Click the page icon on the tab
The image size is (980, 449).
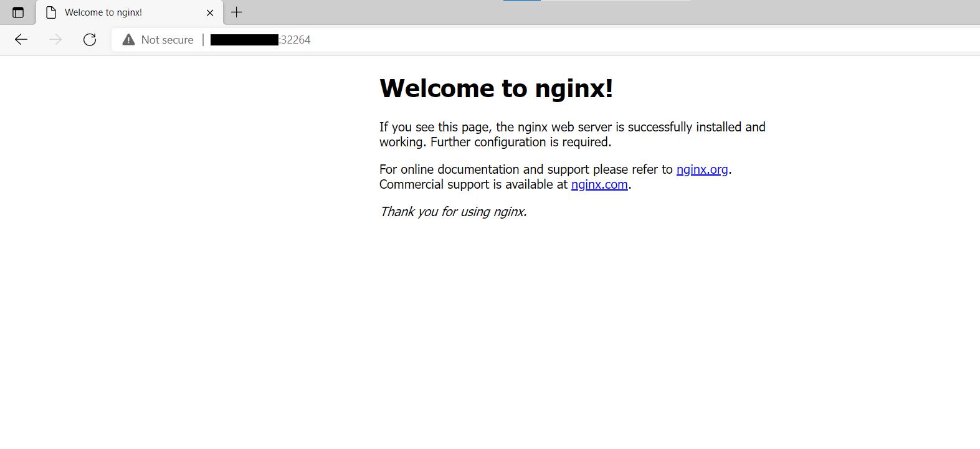click(51, 12)
